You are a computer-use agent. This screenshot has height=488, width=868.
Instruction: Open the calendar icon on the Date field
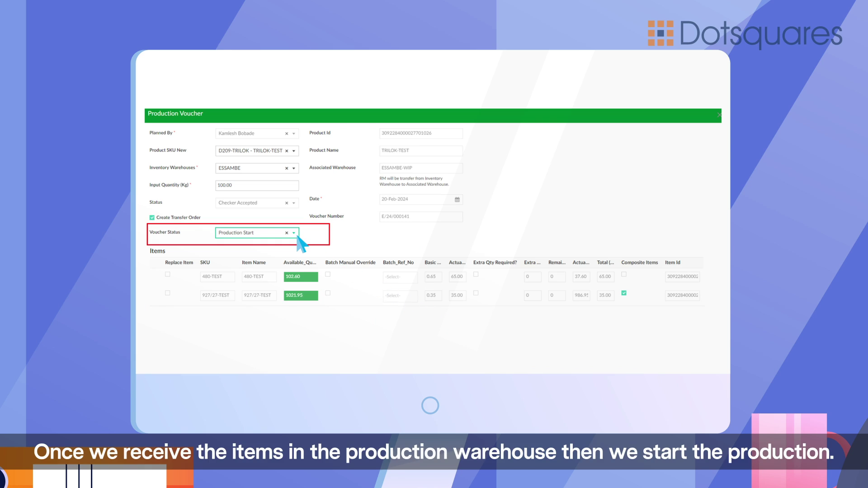[x=456, y=199]
